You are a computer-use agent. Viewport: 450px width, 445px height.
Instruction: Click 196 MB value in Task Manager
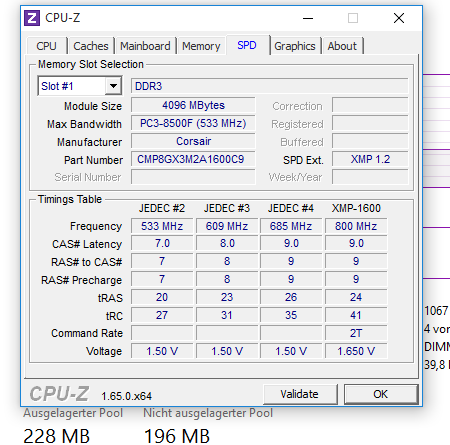(x=177, y=436)
